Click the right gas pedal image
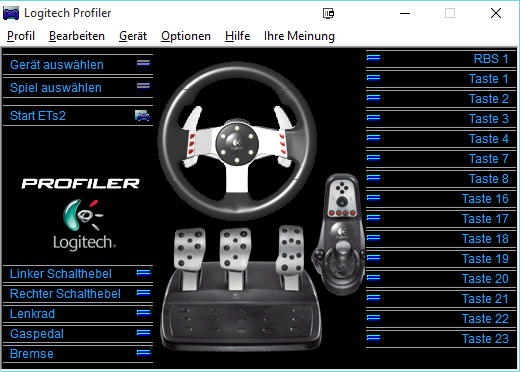 click(x=291, y=257)
